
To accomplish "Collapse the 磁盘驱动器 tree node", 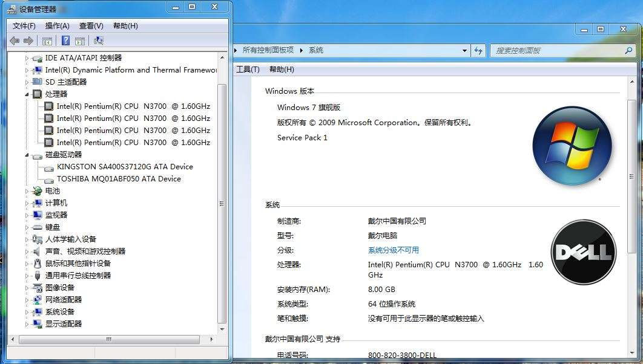I will [27, 155].
